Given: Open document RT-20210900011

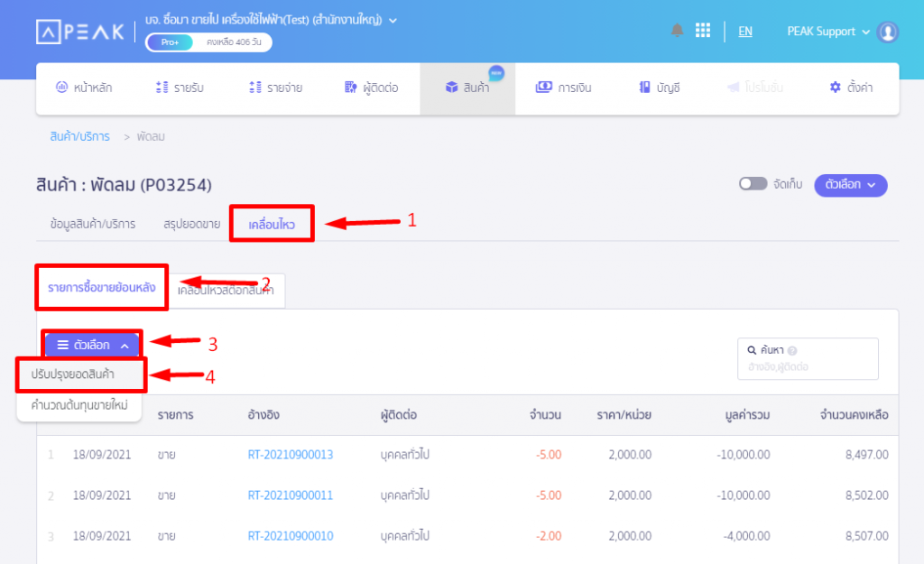Looking at the screenshot, I should click(x=290, y=495).
